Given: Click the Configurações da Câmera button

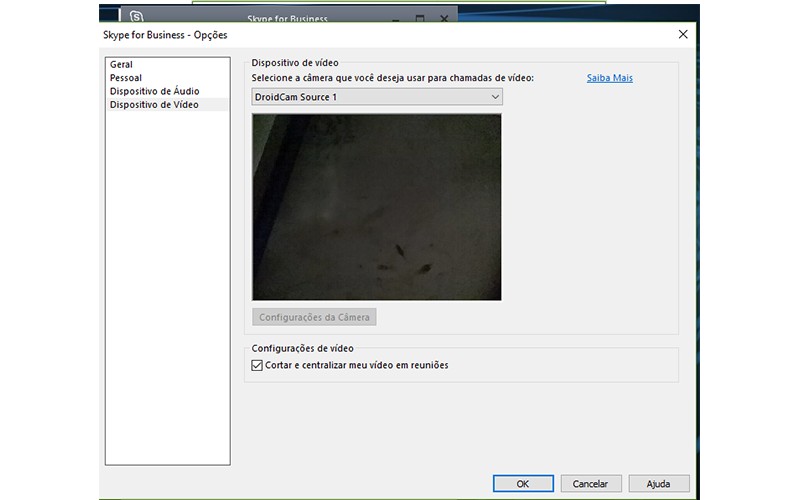Looking at the screenshot, I should point(314,317).
